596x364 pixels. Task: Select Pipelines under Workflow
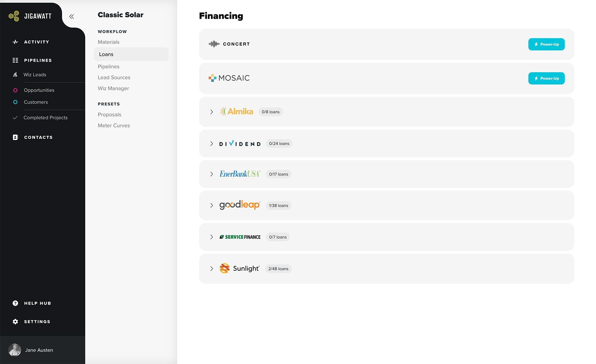click(x=108, y=66)
